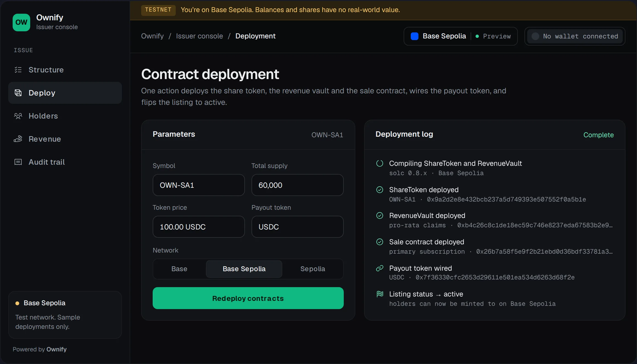
Task: Click the Structure checklist icon in sidebar
Action: click(18, 70)
